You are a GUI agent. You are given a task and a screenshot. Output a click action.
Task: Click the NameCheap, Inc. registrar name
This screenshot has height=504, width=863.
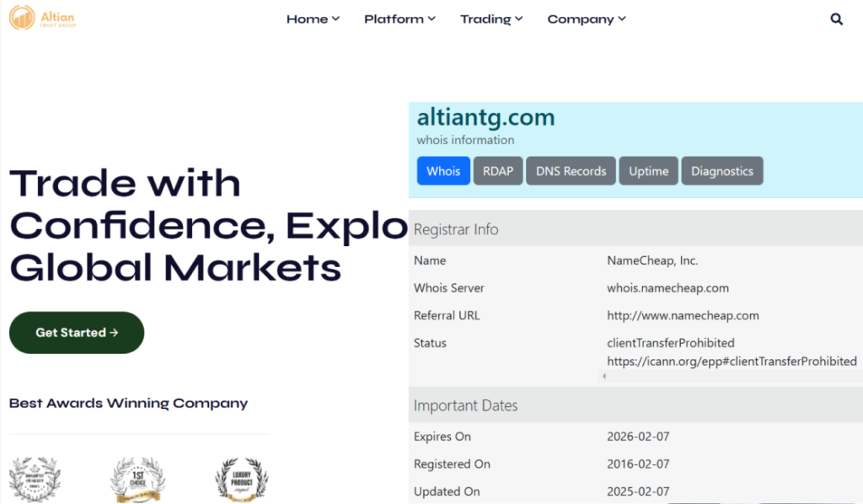pyautogui.click(x=652, y=260)
